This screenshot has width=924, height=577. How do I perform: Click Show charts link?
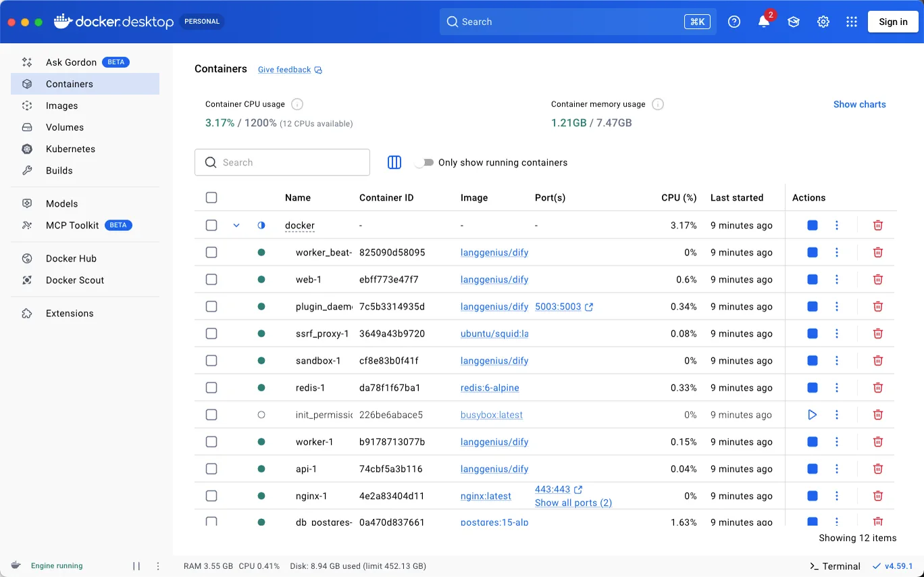[859, 104]
